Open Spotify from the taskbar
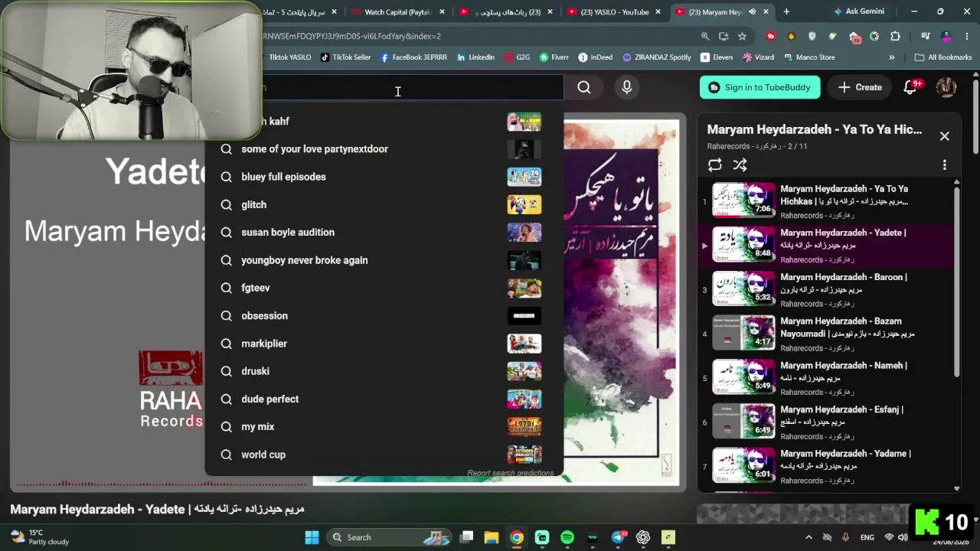This screenshot has height=551, width=980. click(x=567, y=537)
